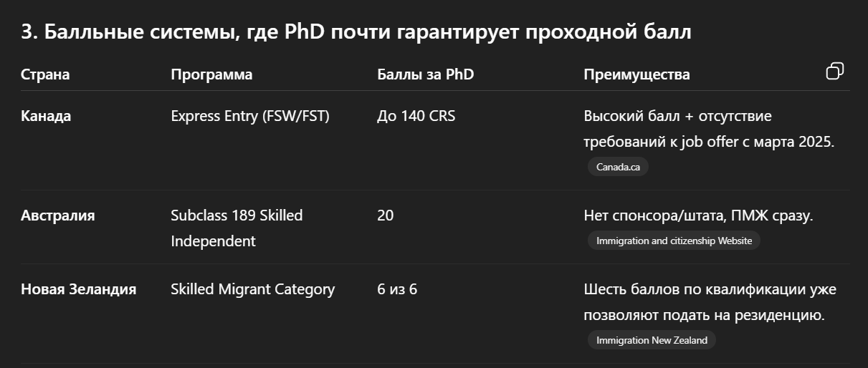Click the 'Преимущества' column header
868x368 pixels.
click(636, 74)
